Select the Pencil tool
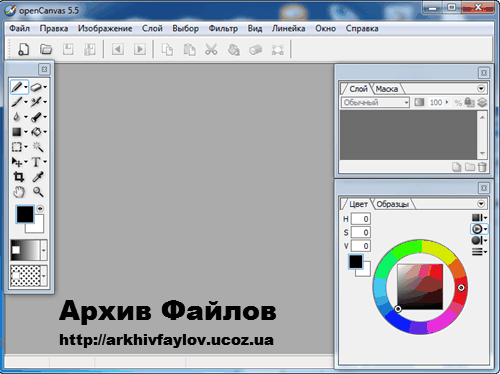This screenshot has height=374, width=500. [17, 87]
